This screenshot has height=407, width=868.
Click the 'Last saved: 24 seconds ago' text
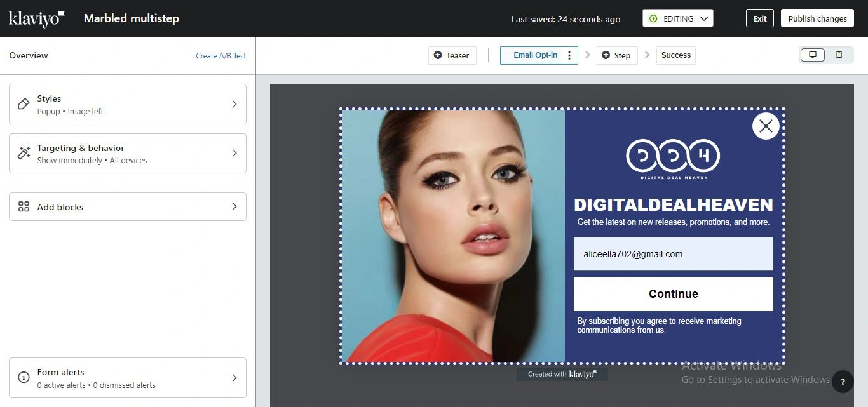pos(566,19)
